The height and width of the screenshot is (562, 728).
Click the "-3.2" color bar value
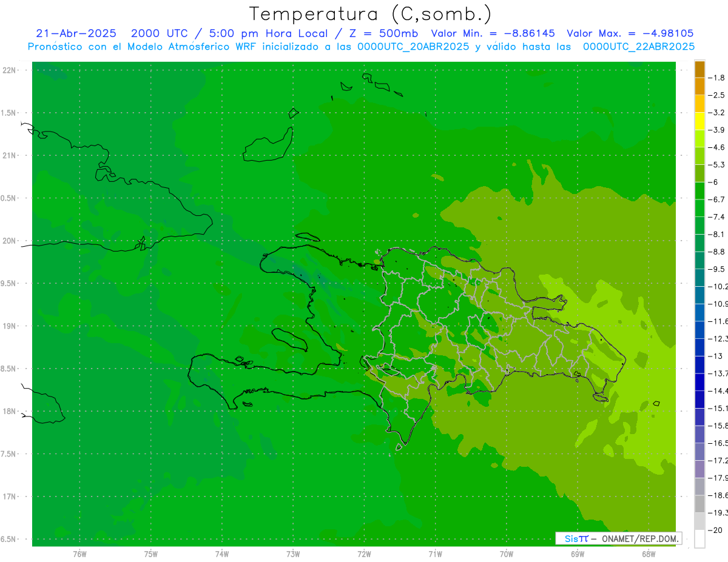coord(716,113)
